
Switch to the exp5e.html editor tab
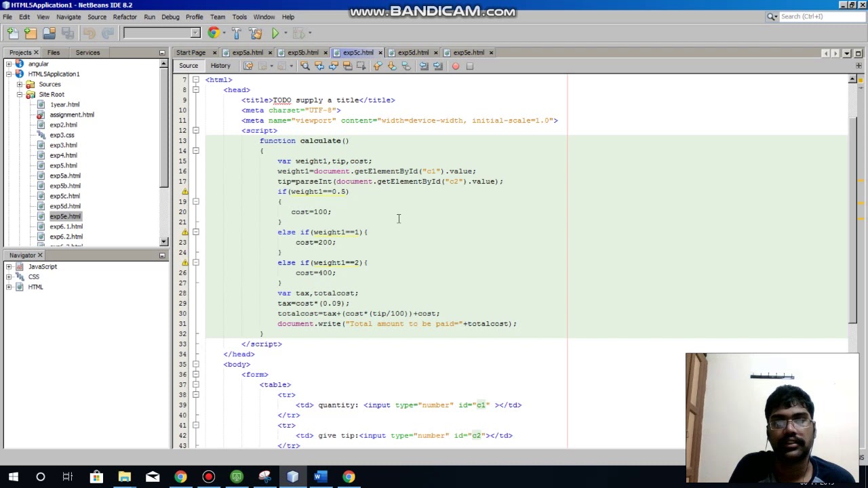(469, 53)
